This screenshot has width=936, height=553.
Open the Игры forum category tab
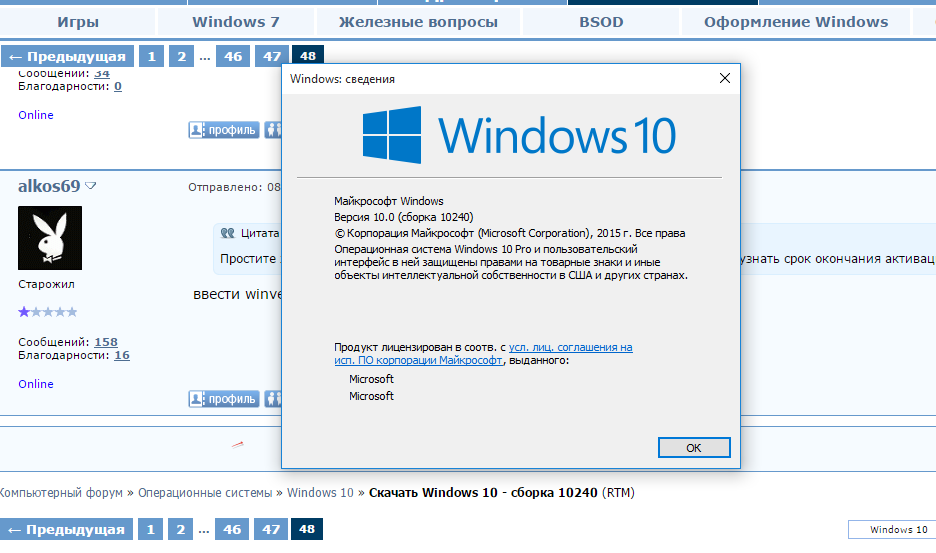click(x=78, y=22)
